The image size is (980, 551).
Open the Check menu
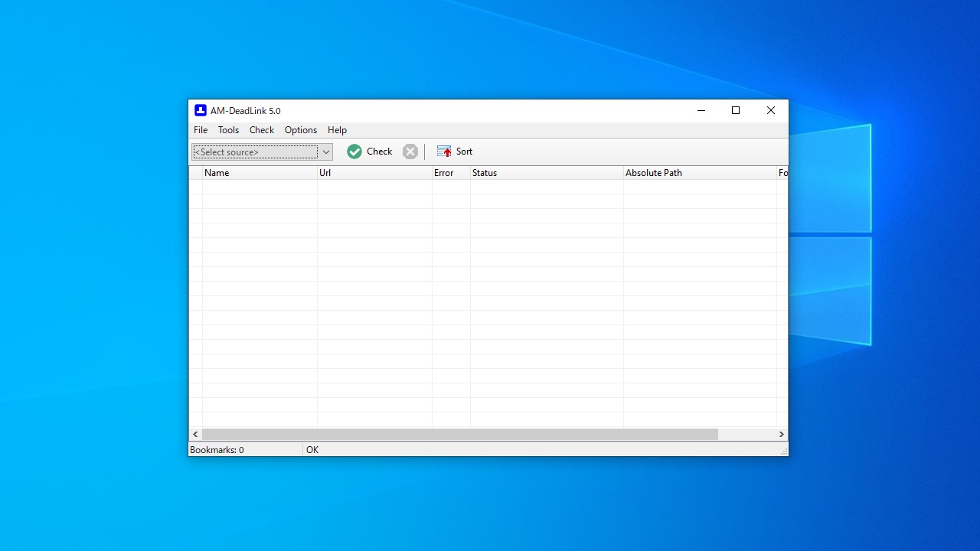pos(262,130)
